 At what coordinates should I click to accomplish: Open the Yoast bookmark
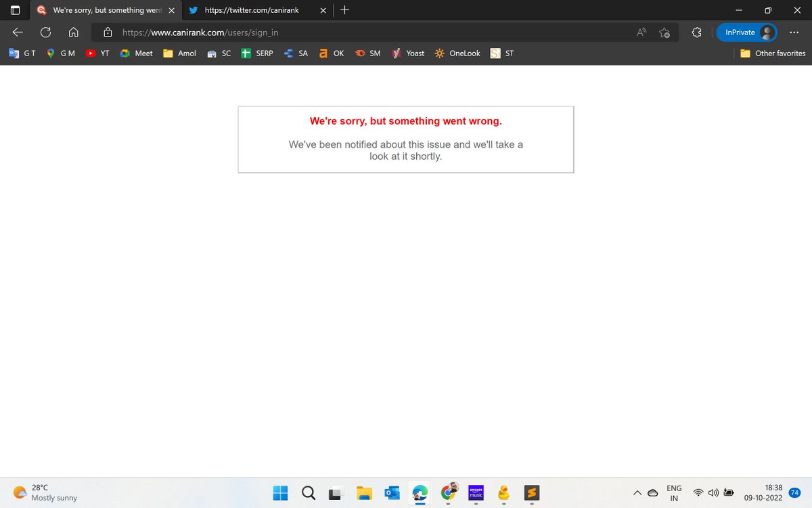(x=409, y=53)
